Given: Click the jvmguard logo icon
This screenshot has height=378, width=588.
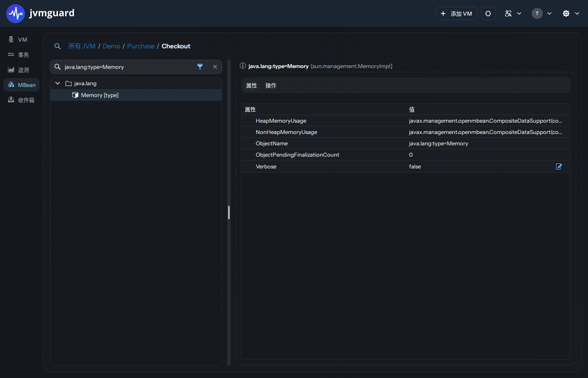Looking at the screenshot, I should point(16,13).
